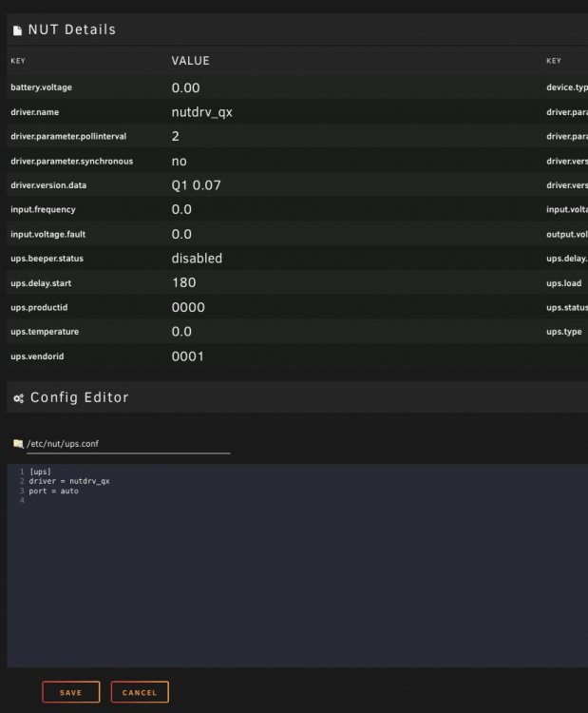Click the Config Editor gears icon
Image resolution: width=588 pixels, height=713 pixels.
pyautogui.click(x=18, y=398)
